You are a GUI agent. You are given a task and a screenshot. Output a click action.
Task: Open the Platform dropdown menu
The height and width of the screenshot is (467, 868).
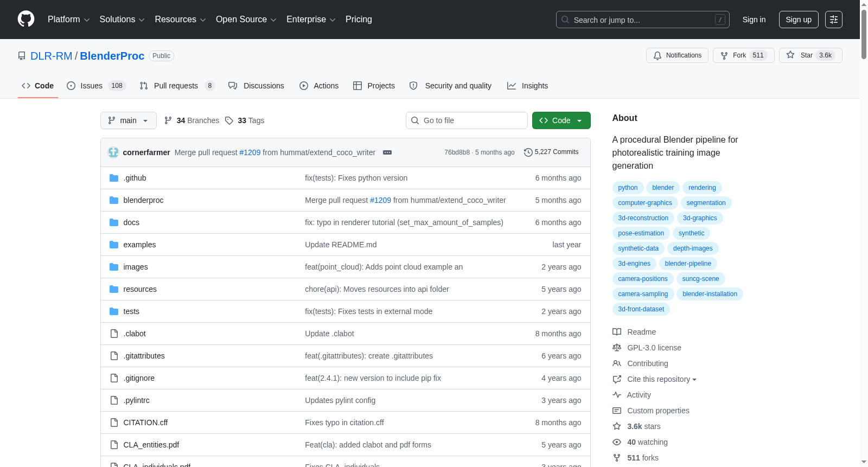point(69,20)
